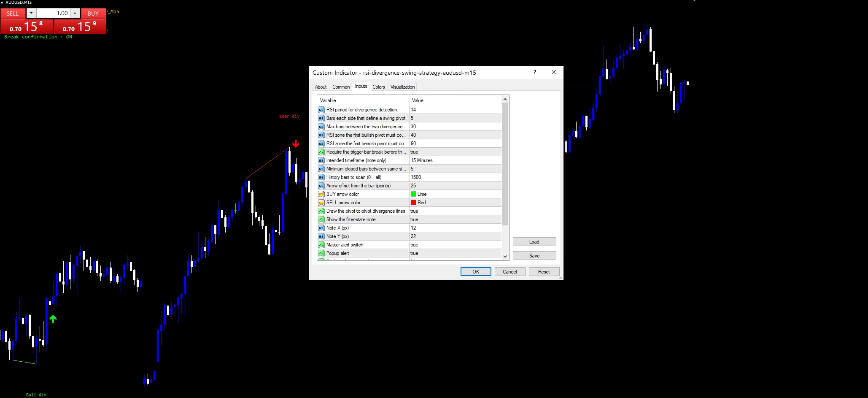The image size is (868, 398).
Task: Toggle Draw pivot-to-pivot divergence lines value
Action: 456,211
